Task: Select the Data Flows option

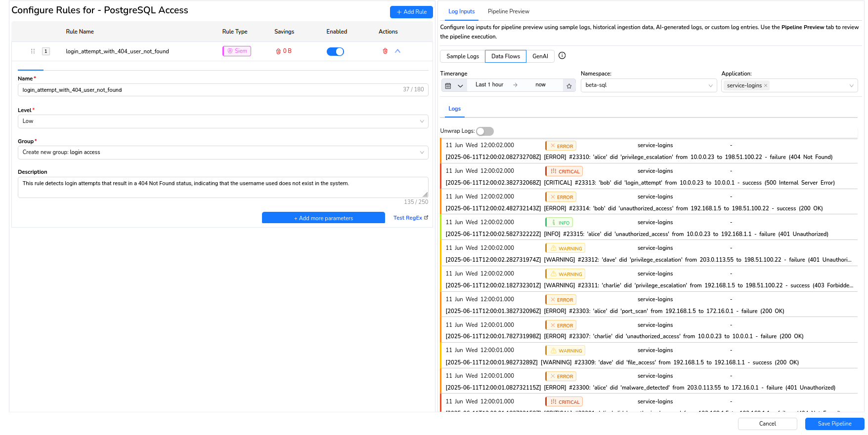Action: [505, 56]
